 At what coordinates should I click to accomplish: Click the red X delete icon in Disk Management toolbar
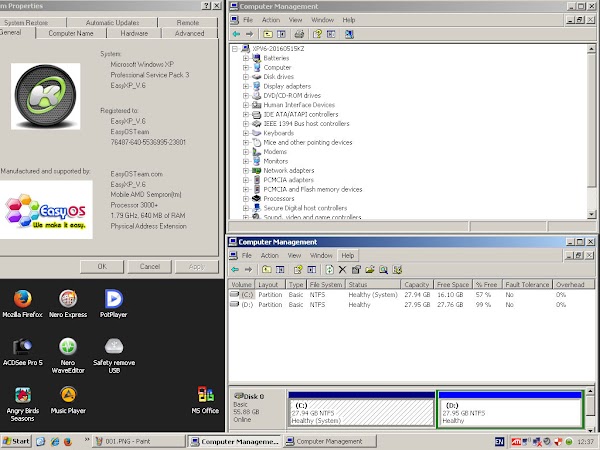coord(342,270)
